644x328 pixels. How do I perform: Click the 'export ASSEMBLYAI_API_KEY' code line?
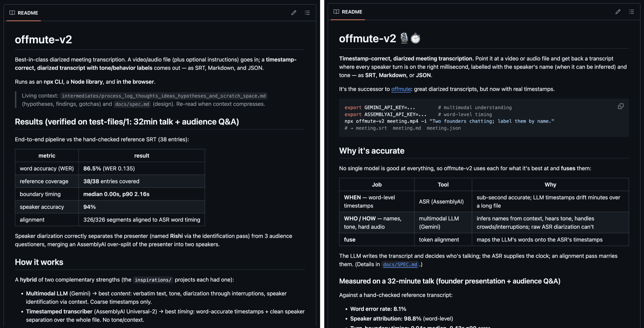(x=418, y=114)
